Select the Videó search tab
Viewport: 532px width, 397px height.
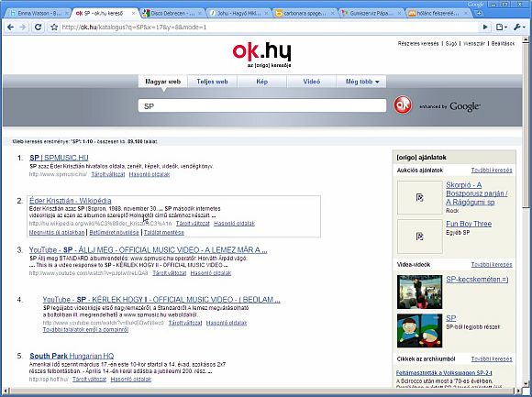point(312,82)
